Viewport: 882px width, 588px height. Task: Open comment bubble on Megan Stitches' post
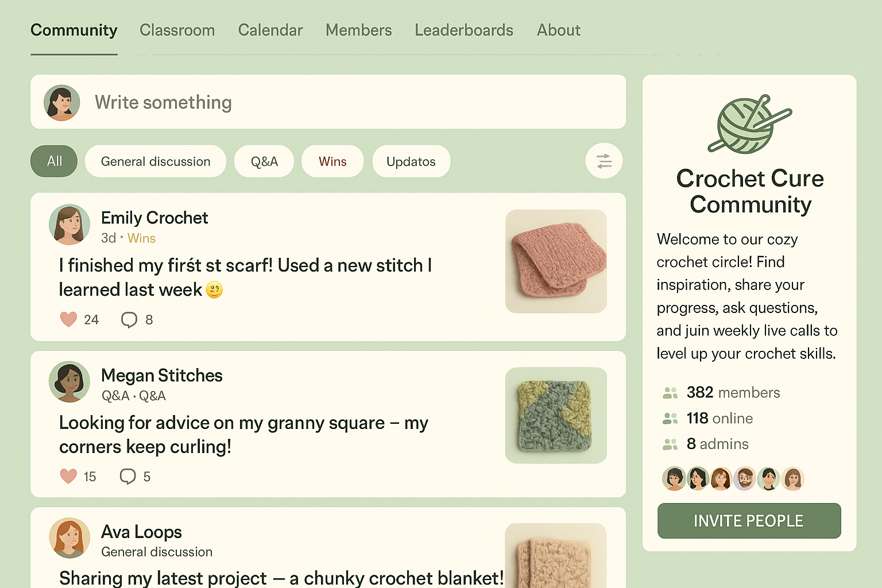(127, 477)
